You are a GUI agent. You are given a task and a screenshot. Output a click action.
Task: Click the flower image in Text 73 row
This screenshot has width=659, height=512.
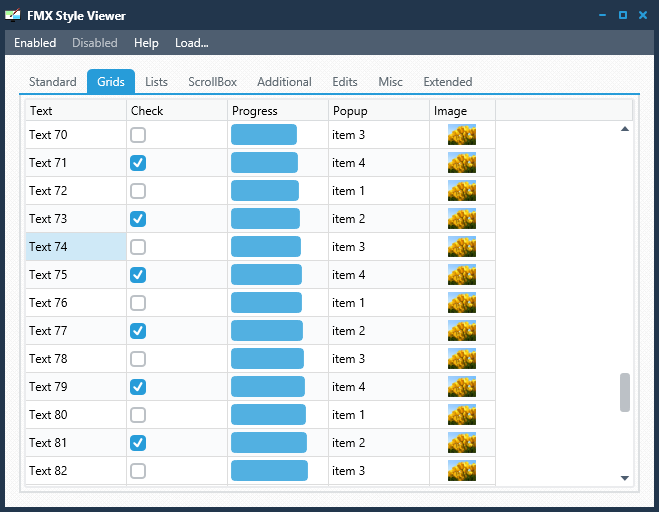[462, 219]
